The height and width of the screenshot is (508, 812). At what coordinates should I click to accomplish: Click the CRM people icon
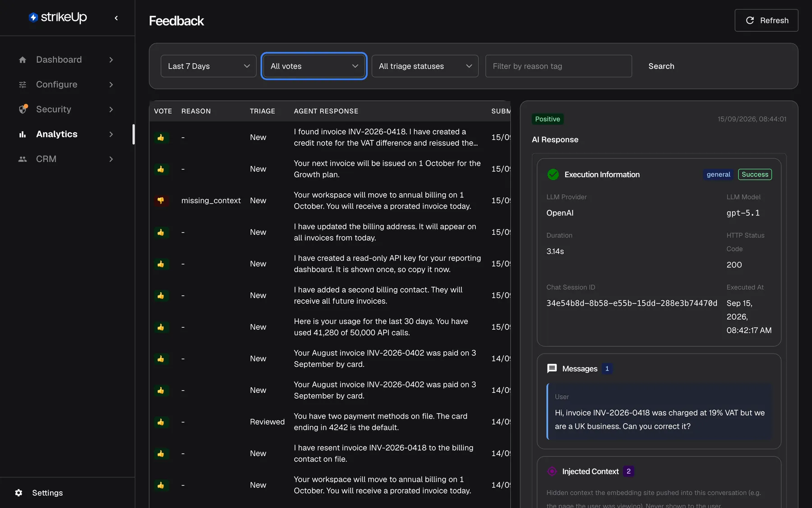pyautogui.click(x=23, y=159)
